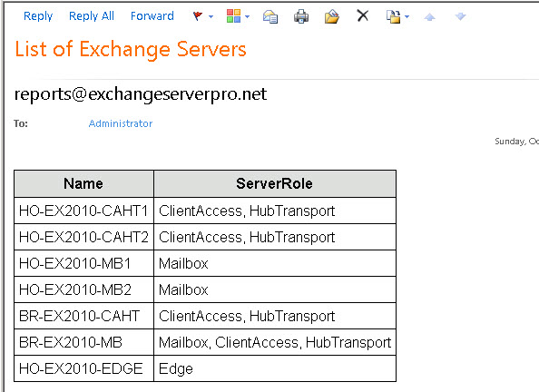Viewport: 539px width, 392px height.
Task: Click Mailbox, ClientAccess, HubTransport cell
Action: point(275,342)
